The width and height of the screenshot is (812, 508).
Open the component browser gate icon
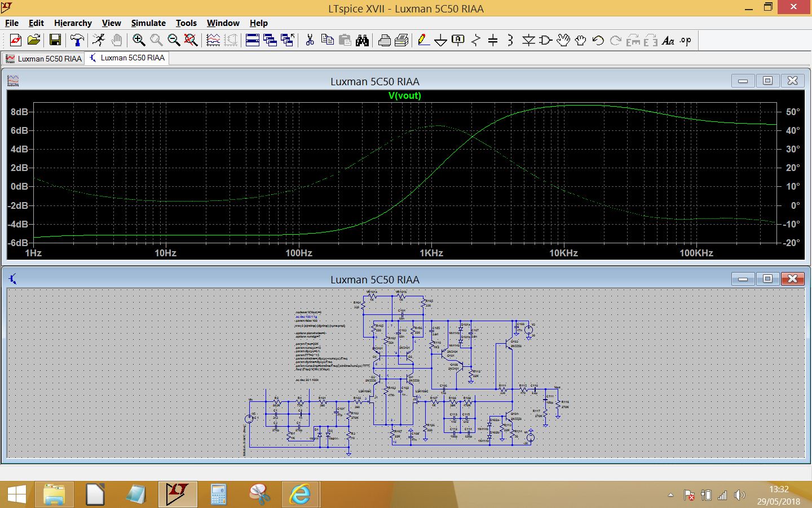pyautogui.click(x=546, y=40)
